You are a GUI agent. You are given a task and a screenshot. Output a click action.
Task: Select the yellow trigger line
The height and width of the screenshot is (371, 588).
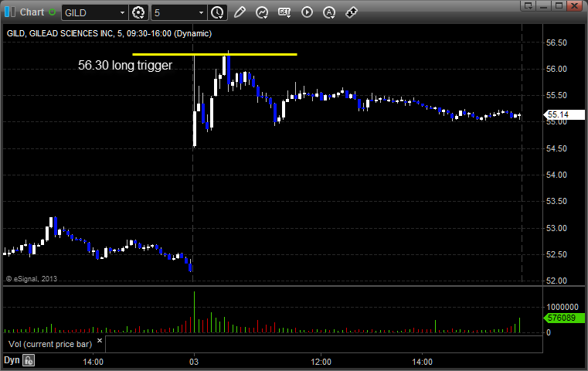point(215,54)
